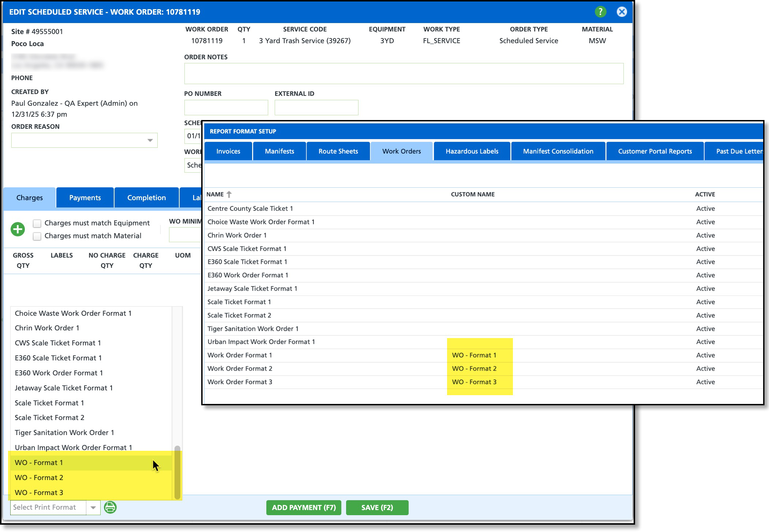
Task: Switch to the Payments tab
Action: pyautogui.click(x=85, y=198)
